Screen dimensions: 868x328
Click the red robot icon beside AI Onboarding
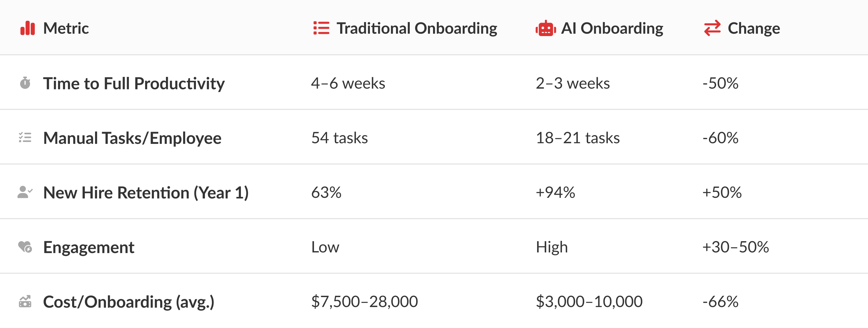tap(546, 28)
